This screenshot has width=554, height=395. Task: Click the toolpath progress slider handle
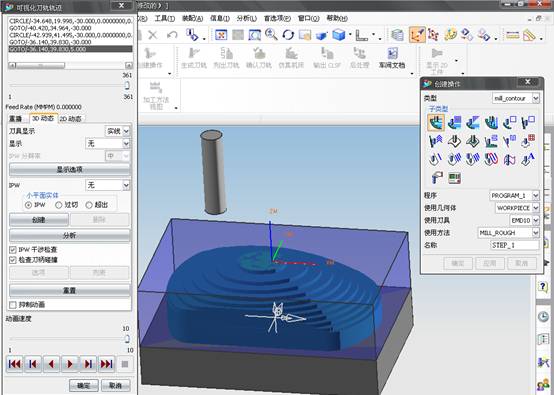pos(127,86)
